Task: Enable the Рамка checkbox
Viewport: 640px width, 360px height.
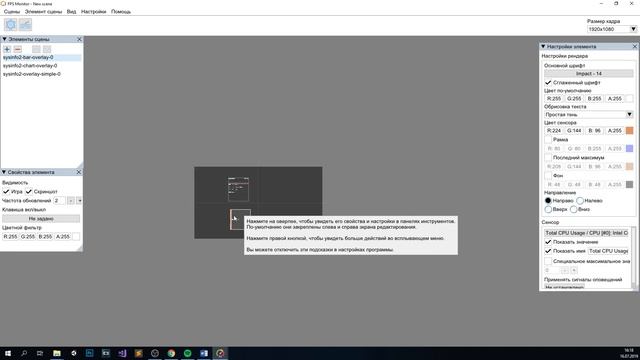Action: click(548, 140)
